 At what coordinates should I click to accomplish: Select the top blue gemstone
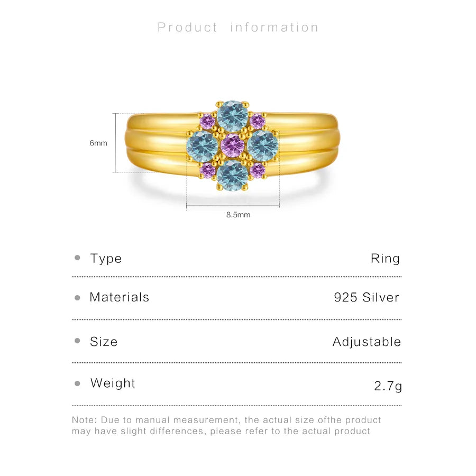tap(233, 116)
